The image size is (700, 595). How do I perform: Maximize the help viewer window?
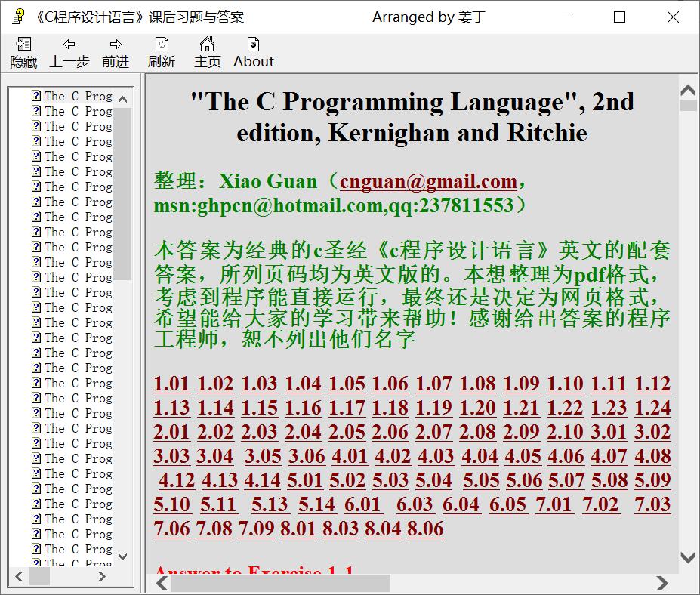pyautogui.click(x=620, y=17)
